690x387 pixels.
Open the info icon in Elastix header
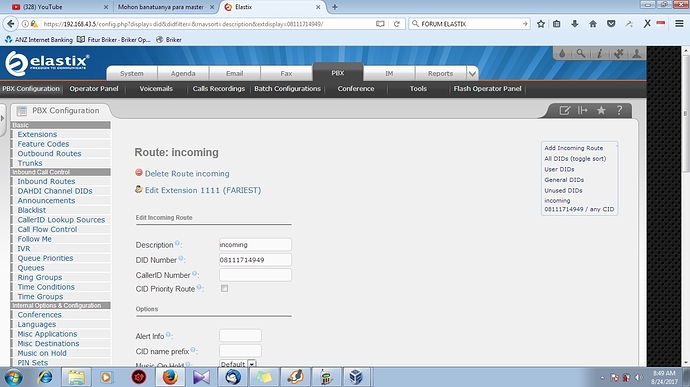point(599,54)
